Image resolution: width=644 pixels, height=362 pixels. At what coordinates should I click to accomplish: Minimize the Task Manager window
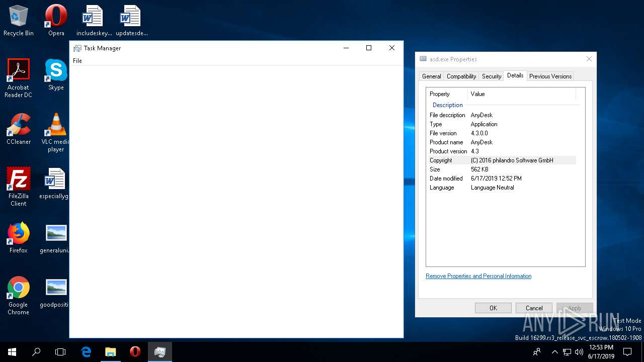coord(346,48)
